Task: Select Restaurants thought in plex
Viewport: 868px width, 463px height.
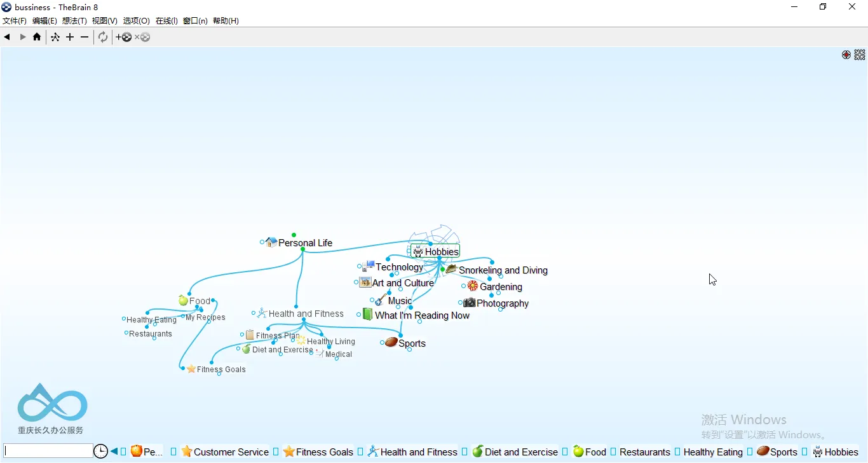Action: click(151, 334)
